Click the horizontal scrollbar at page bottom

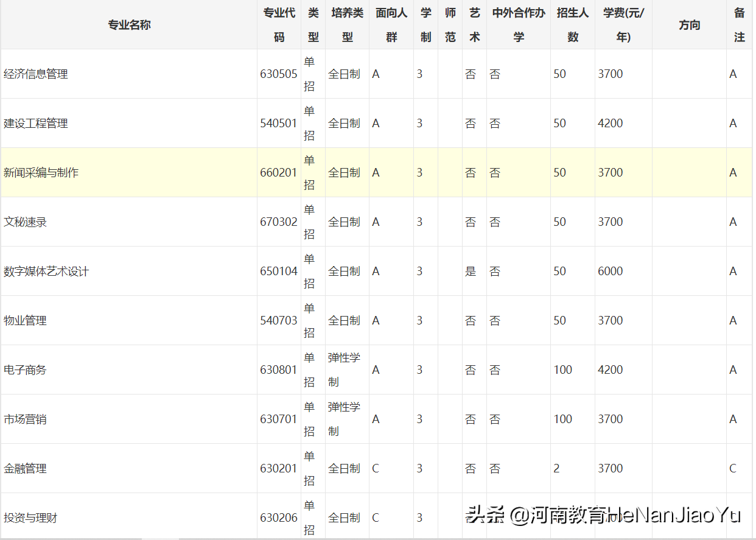pyautogui.click(x=377, y=537)
